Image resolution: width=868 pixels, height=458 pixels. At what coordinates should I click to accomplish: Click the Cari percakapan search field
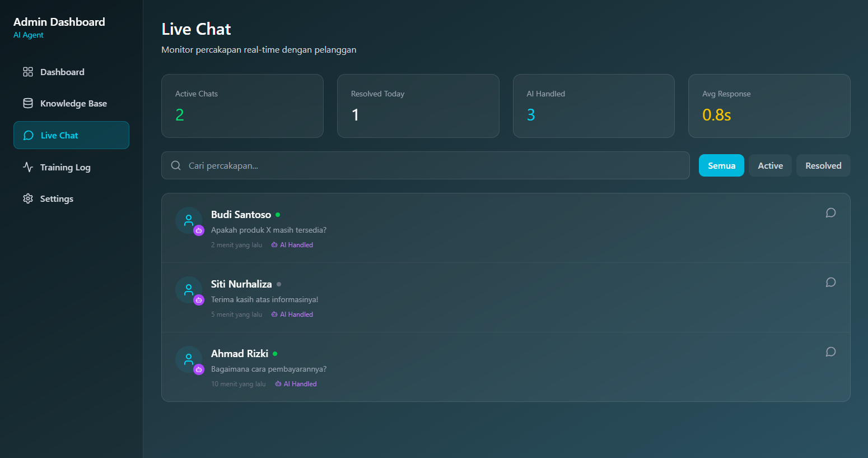coord(431,166)
